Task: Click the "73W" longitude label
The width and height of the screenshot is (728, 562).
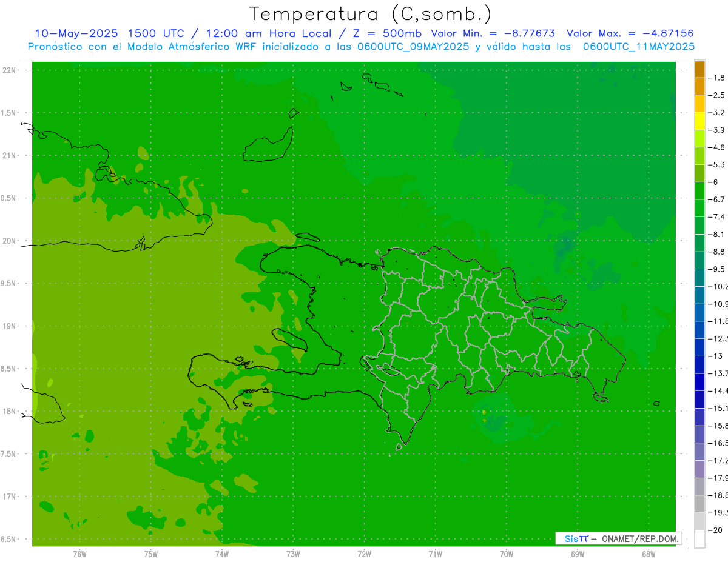Action: tap(293, 554)
